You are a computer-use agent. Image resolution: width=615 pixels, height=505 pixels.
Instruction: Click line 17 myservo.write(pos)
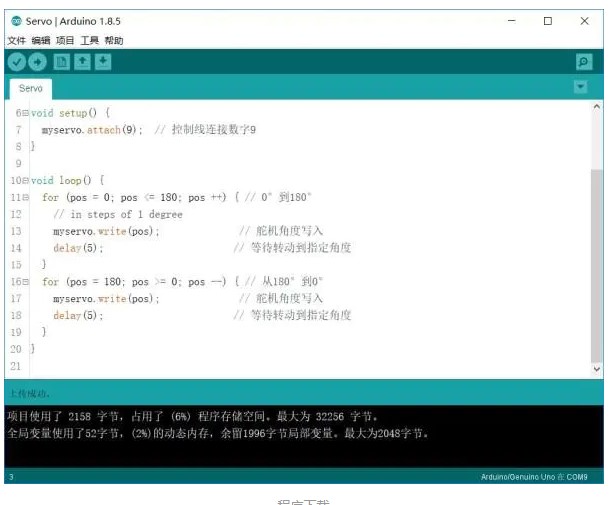point(106,299)
